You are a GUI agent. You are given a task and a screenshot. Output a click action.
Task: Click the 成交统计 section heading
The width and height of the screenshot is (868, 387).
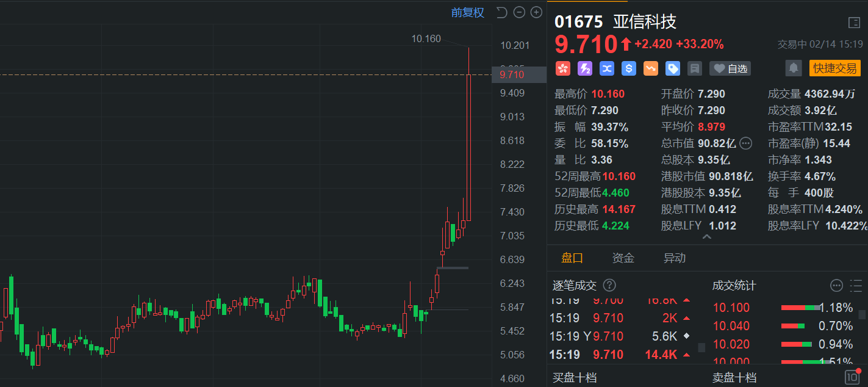click(734, 285)
